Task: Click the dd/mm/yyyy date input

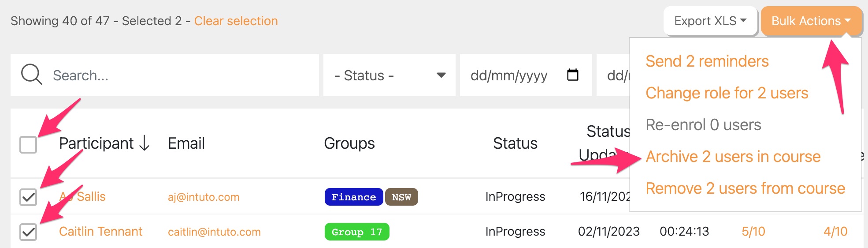Action: pos(509,75)
